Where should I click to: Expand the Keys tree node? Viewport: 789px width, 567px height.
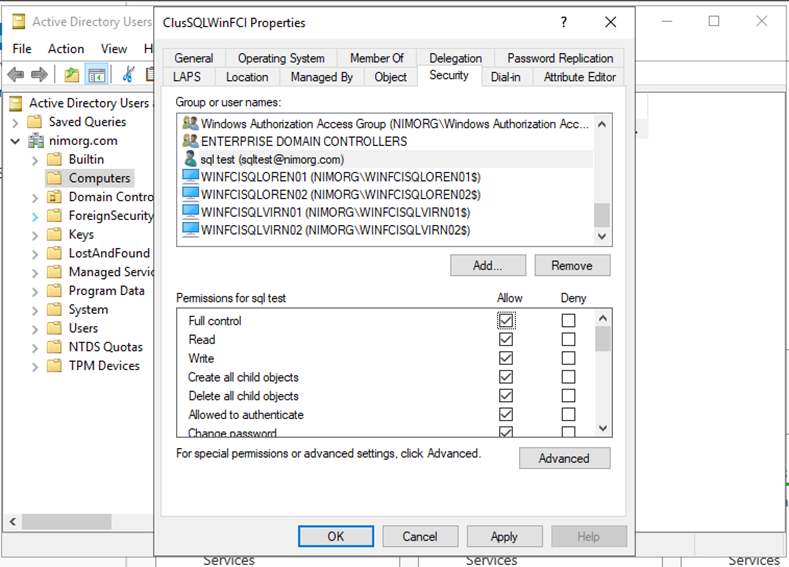pos(35,235)
